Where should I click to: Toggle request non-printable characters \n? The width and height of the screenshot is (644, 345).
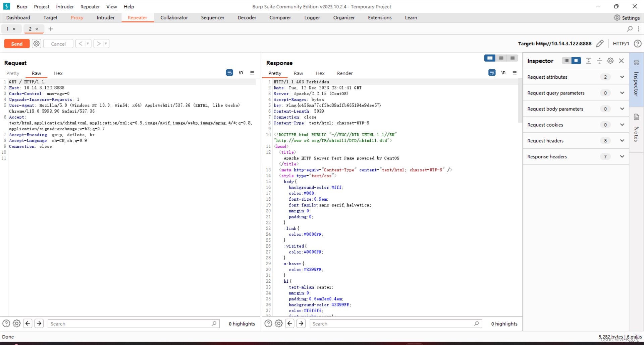tap(241, 73)
